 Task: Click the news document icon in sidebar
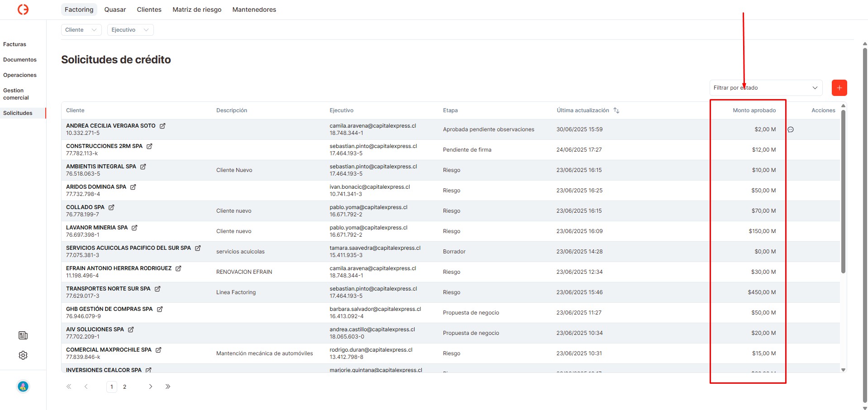coord(23,335)
